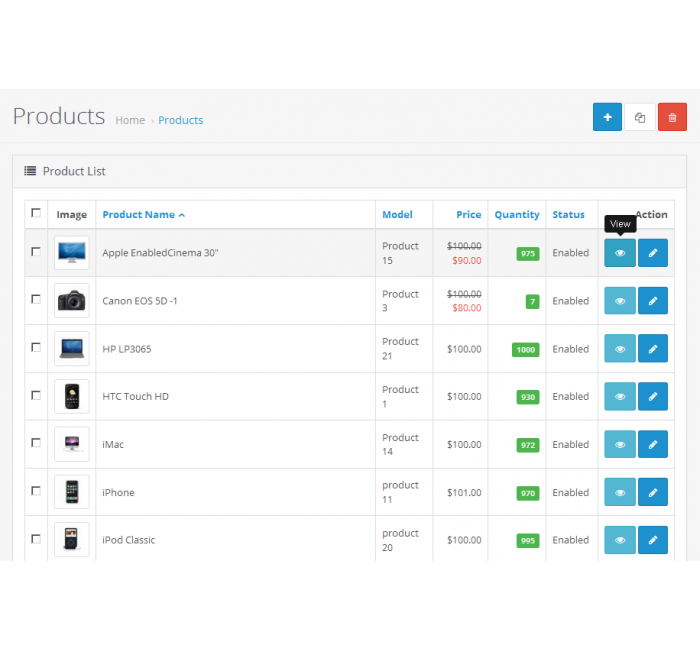The height and width of the screenshot is (650, 700).
Task: Click the red Delete trash button
Action: coord(672,117)
